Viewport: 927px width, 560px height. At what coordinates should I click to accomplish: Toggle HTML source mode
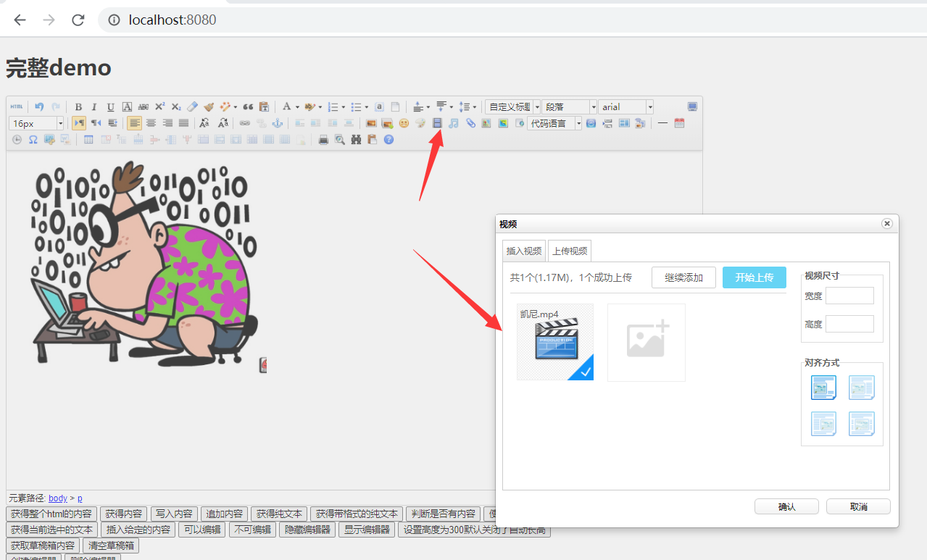tap(17, 106)
